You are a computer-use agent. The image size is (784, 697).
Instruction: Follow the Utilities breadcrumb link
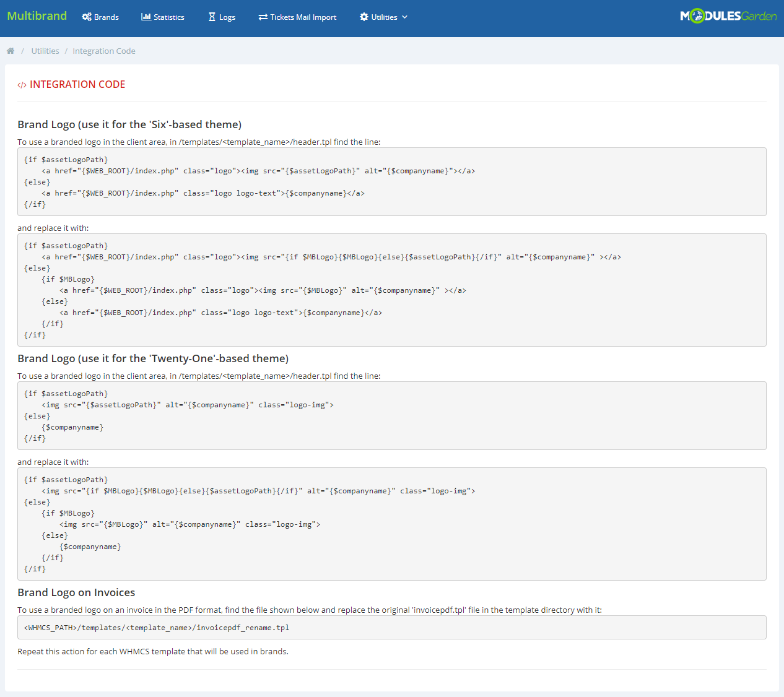click(x=45, y=51)
